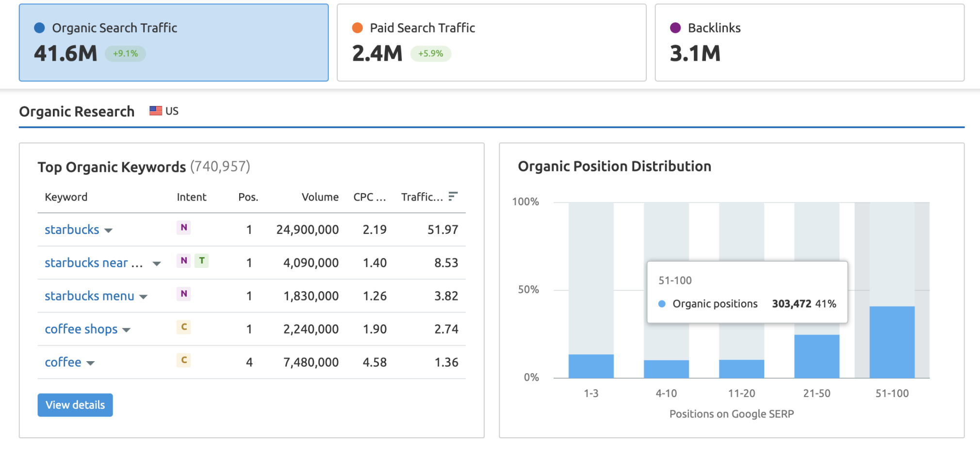Expand the coffee keyword dropdown arrow
This screenshot has height=449, width=980.
tap(90, 363)
